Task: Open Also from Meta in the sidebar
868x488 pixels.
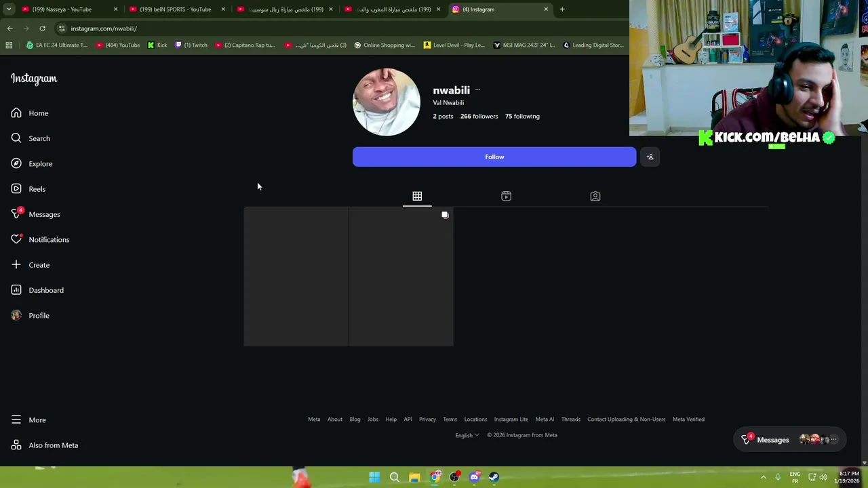Action: click(45, 445)
